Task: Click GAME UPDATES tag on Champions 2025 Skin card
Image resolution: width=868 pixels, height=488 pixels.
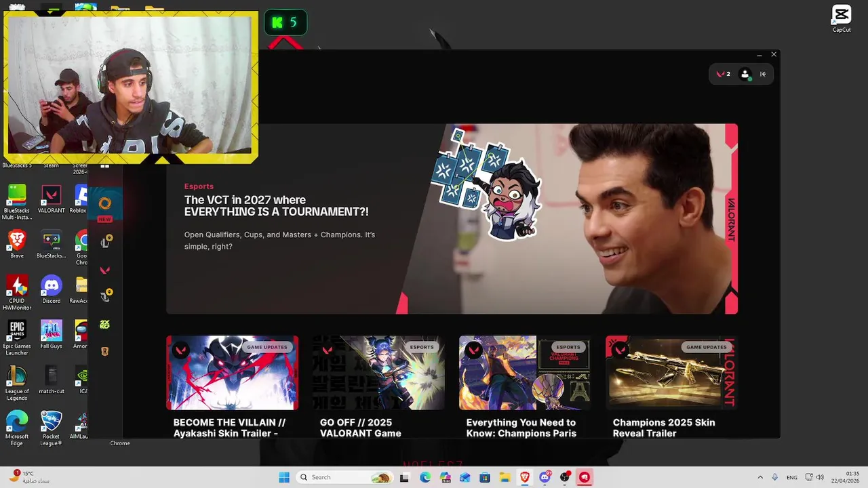Action: (x=707, y=347)
